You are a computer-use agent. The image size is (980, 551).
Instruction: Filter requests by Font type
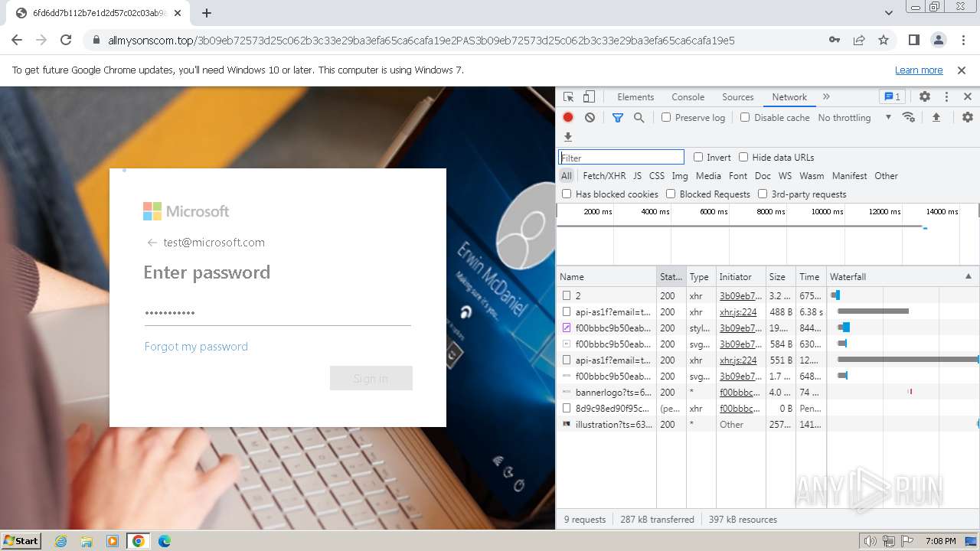point(738,176)
